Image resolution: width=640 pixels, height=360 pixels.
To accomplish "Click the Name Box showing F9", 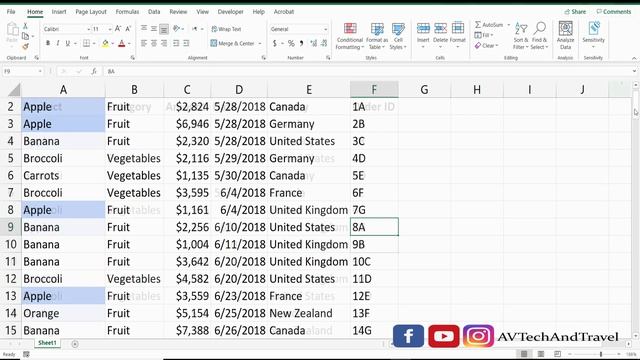I will tap(22, 71).
